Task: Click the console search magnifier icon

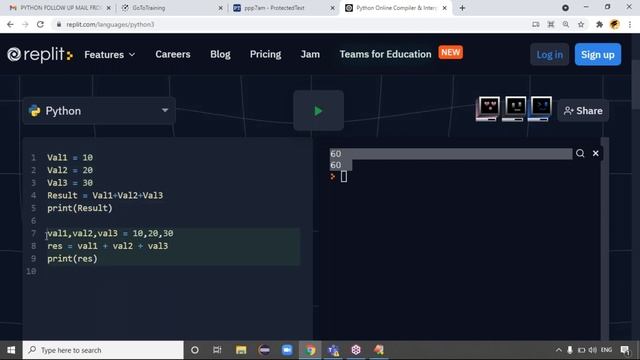Action: point(580,153)
